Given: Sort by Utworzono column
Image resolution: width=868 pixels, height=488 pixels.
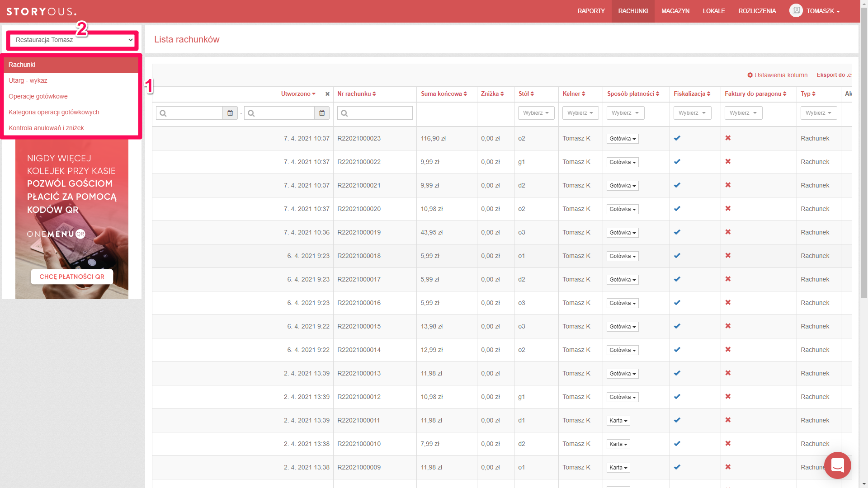Looking at the screenshot, I should point(298,94).
